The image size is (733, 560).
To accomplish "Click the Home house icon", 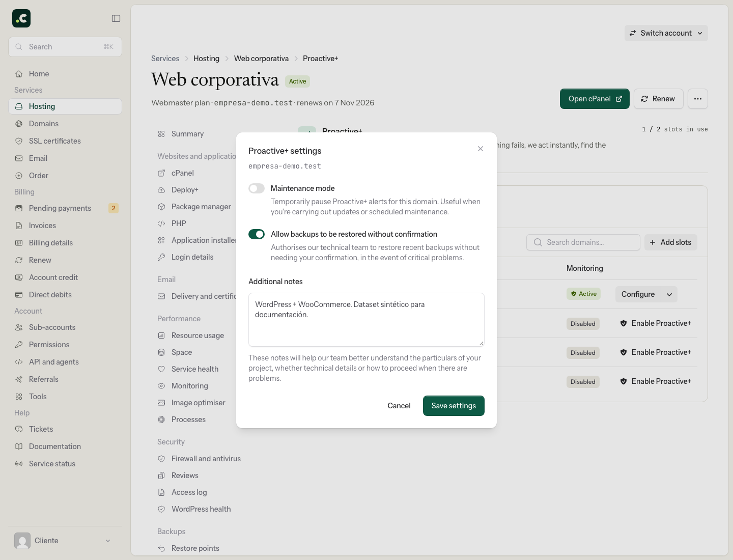I will tap(19, 74).
